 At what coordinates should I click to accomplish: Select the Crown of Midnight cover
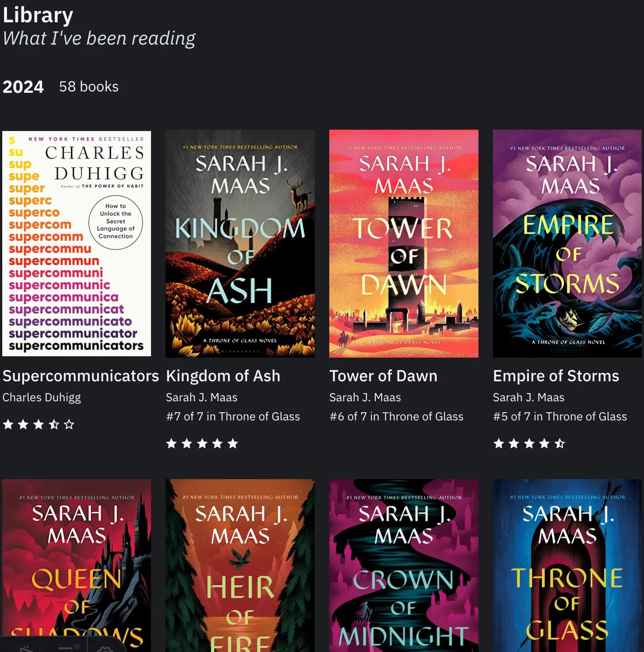[x=404, y=565]
